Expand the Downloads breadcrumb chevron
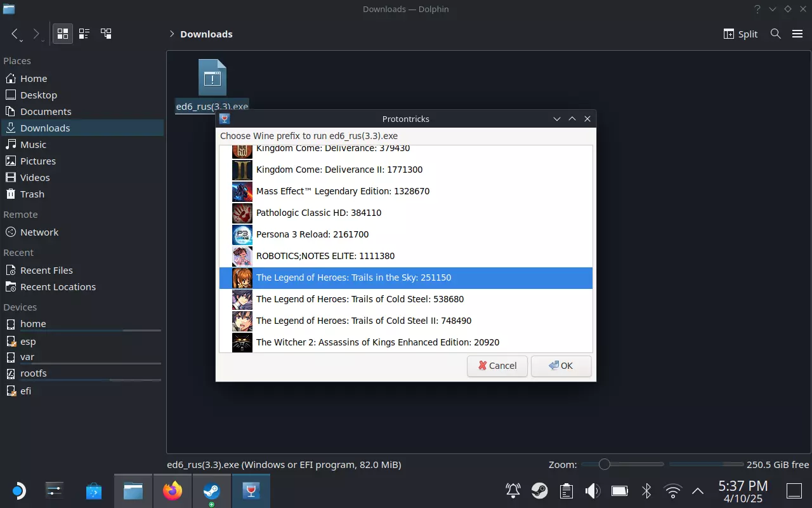Image resolution: width=812 pixels, height=508 pixels. [x=171, y=34]
